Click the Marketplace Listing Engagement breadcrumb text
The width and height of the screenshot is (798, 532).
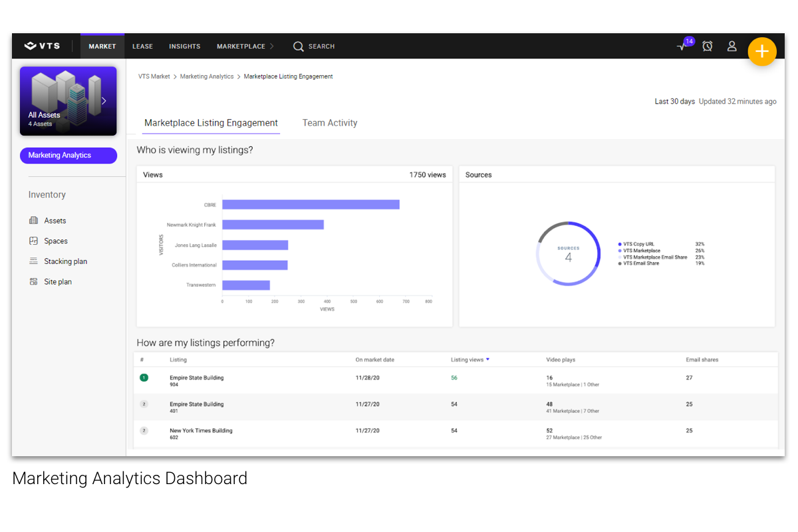[289, 76]
